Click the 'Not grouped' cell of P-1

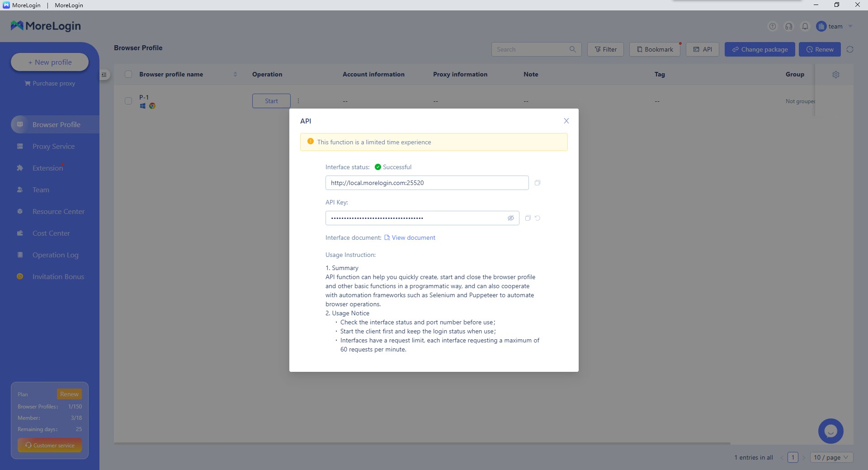coord(800,101)
